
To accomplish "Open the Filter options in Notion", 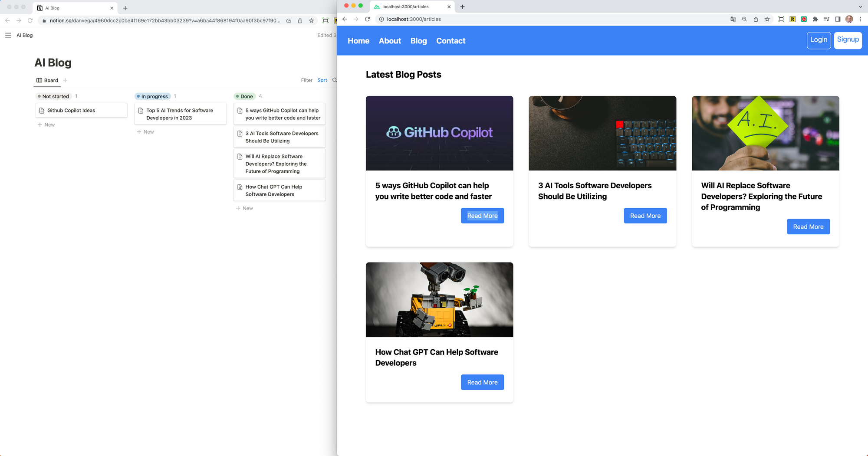I will click(x=306, y=80).
